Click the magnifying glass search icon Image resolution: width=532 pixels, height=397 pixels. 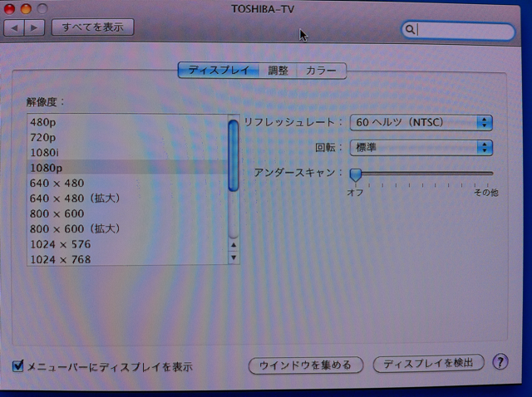pyautogui.click(x=410, y=30)
